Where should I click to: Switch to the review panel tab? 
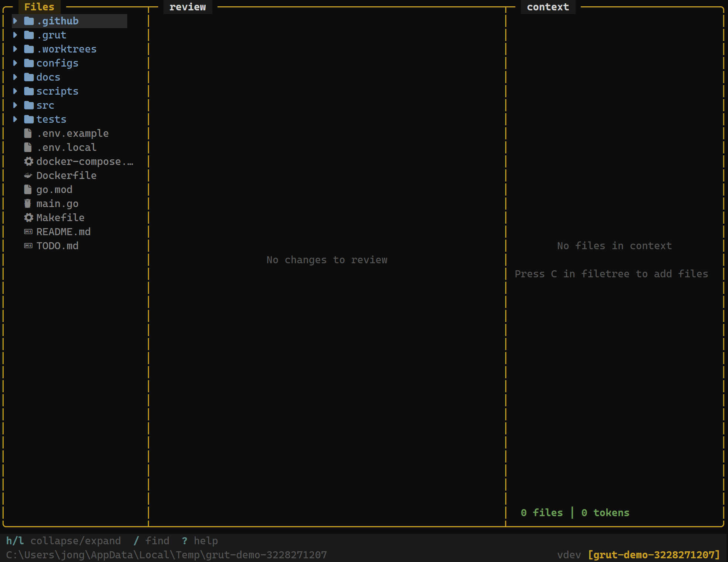coord(188,7)
